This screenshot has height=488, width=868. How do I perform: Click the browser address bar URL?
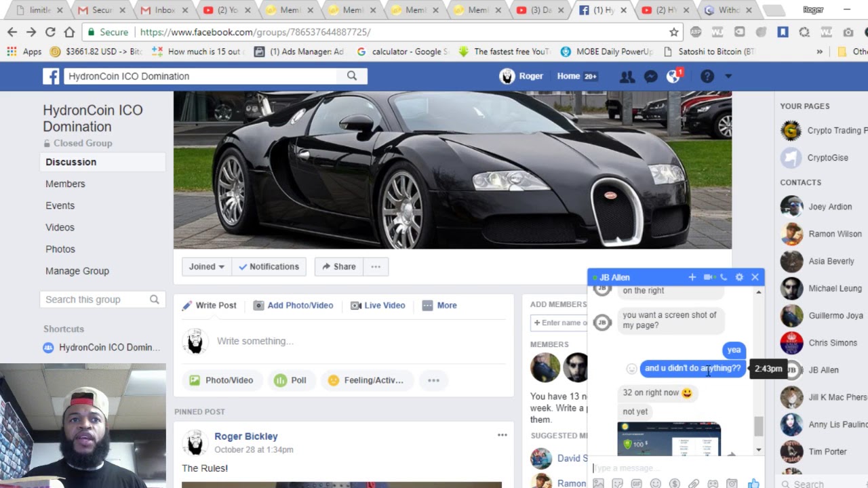point(255,32)
